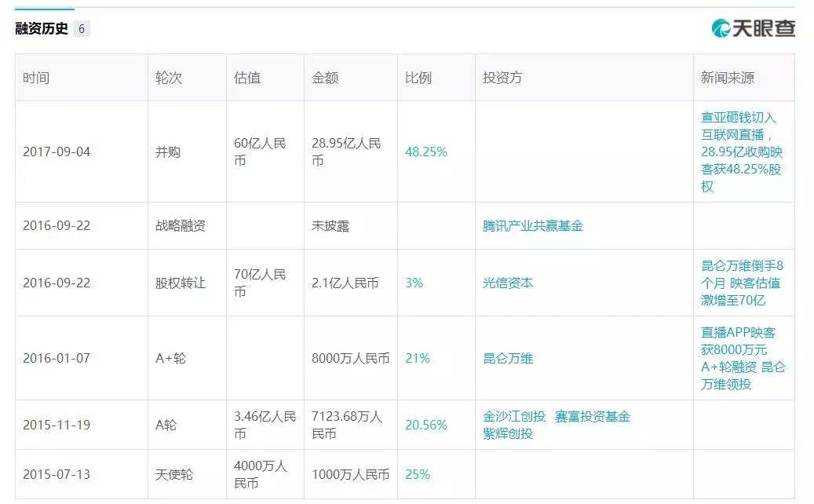Open investor link 赛富投资基金
The width and height of the screenshot is (814, 504).
coord(593,416)
